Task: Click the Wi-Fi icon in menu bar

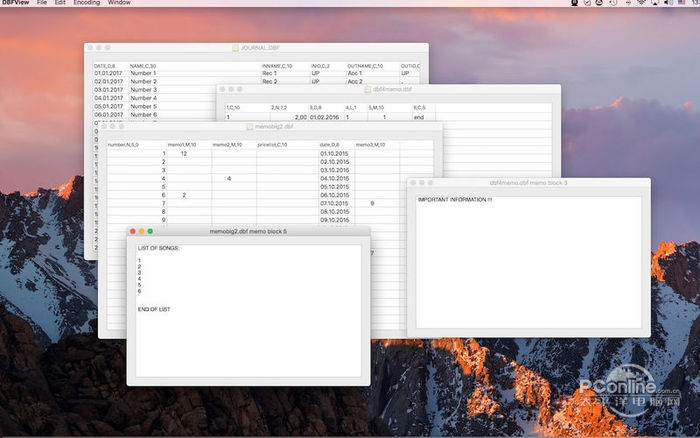Action: 641,3
